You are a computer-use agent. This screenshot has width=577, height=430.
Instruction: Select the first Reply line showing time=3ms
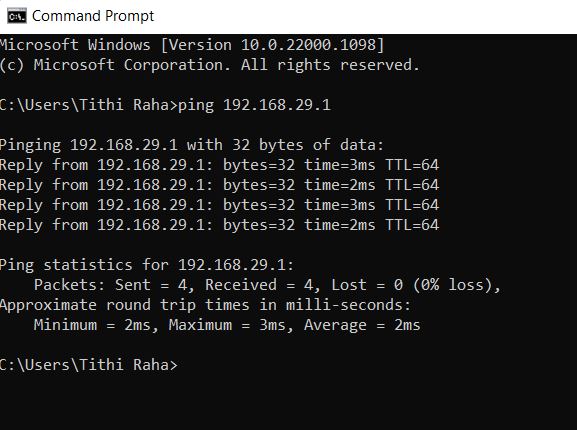click(x=219, y=165)
